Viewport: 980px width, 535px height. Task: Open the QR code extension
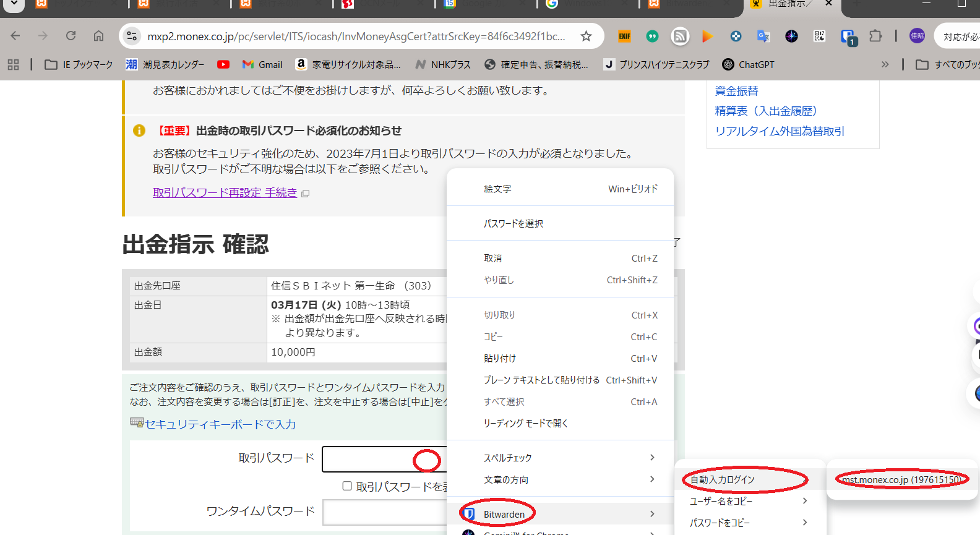[819, 36]
